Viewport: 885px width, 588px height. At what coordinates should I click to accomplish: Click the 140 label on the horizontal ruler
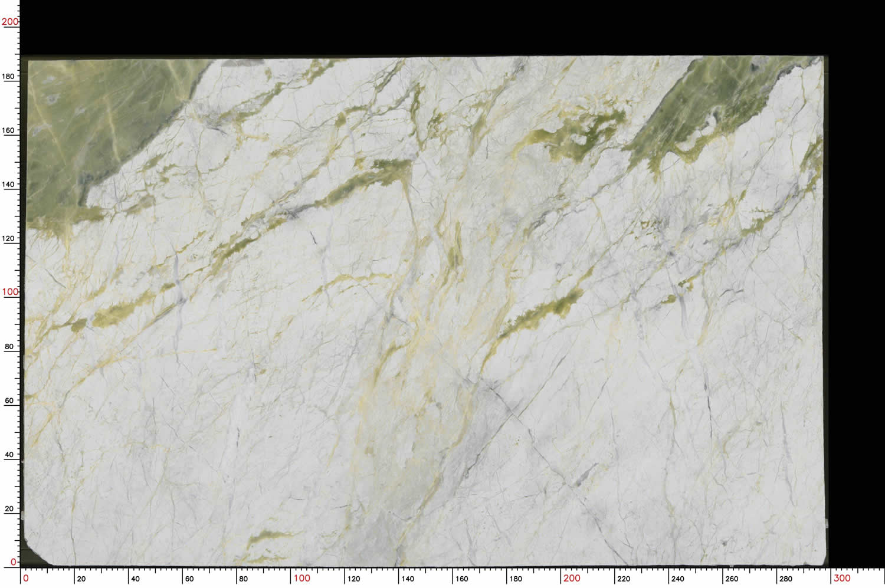(x=408, y=579)
